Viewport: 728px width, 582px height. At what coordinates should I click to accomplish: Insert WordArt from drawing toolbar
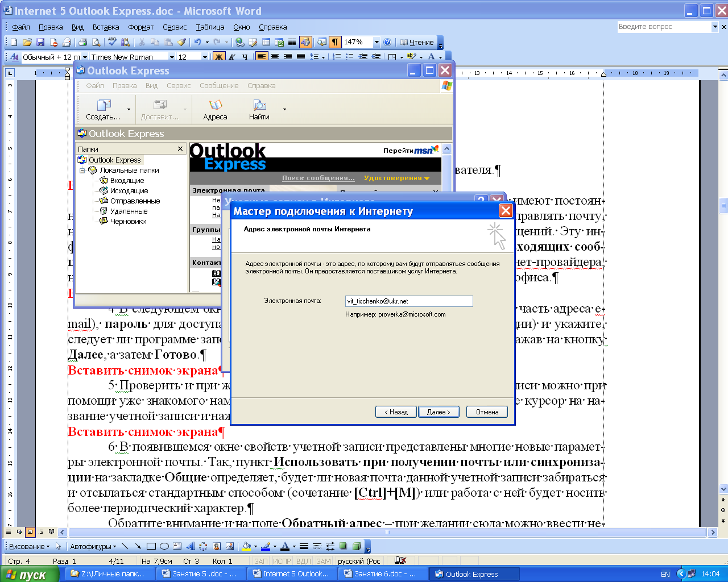click(191, 546)
